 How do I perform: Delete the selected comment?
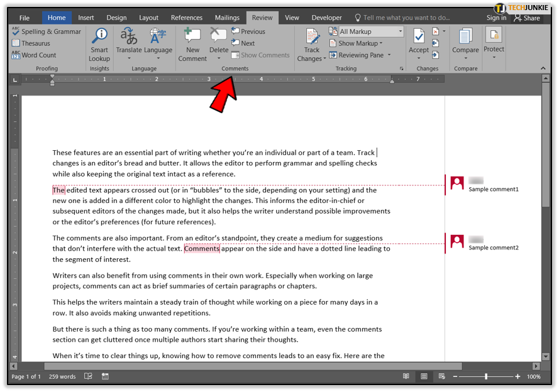219,43
